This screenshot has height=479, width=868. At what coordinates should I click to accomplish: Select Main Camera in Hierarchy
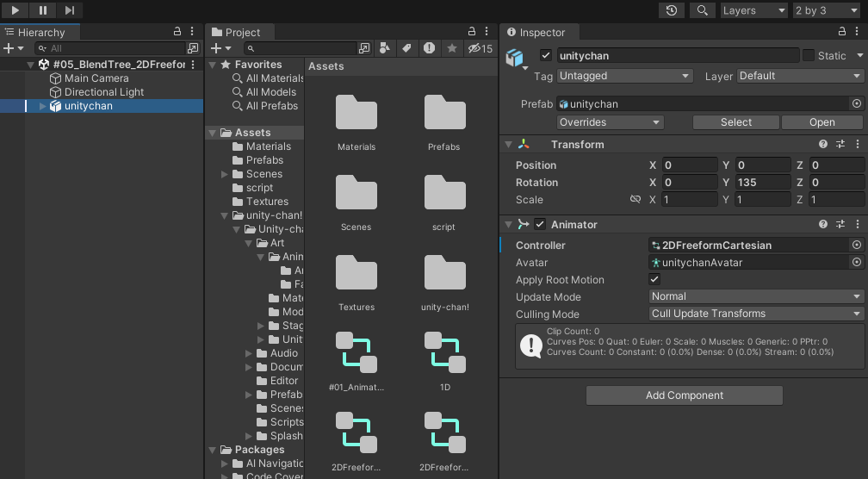(96, 78)
